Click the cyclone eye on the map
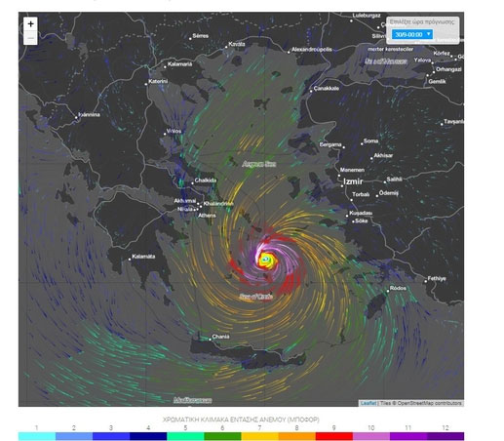This screenshot has width=504, height=441. pos(266,260)
